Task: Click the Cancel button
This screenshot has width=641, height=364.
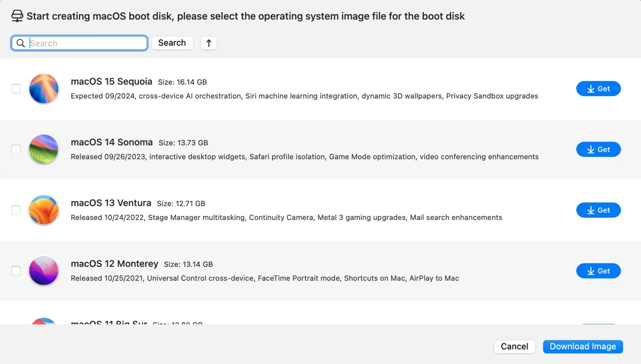Action: (514, 346)
